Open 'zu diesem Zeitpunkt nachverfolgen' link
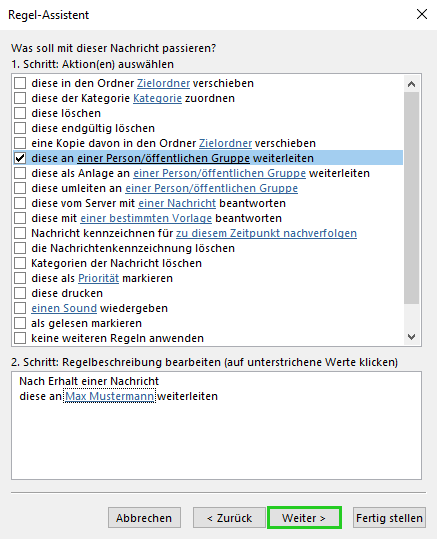 pyautogui.click(x=266, y=233)
